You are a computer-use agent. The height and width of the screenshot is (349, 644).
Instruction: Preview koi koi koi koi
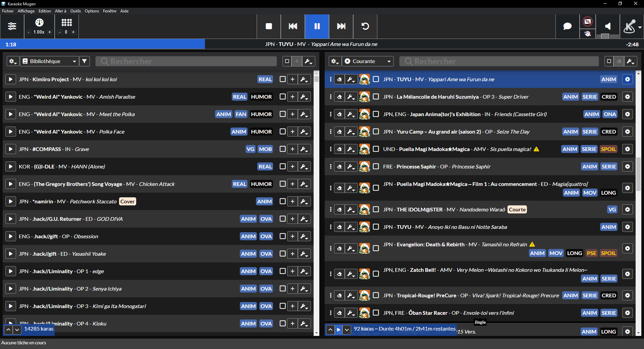coord(10,80)
